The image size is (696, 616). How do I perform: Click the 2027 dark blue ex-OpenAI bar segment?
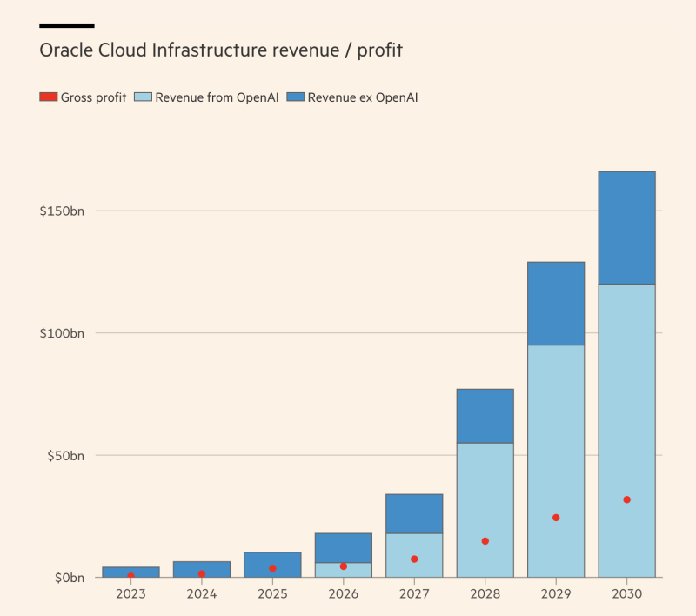click(414, 514)
